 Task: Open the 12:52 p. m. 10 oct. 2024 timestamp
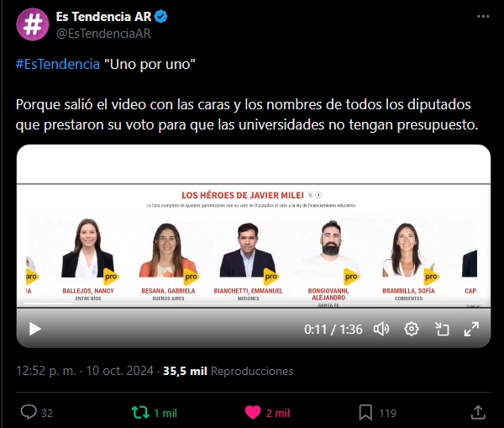click(85, 371)
